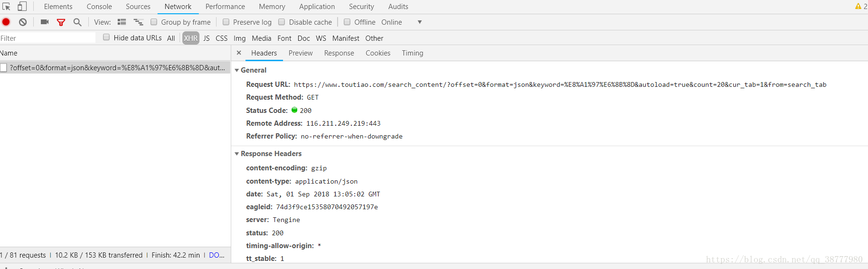Open the Response detail tab
The width and height of the screenshot is (868, 269).
click(339, 53)
